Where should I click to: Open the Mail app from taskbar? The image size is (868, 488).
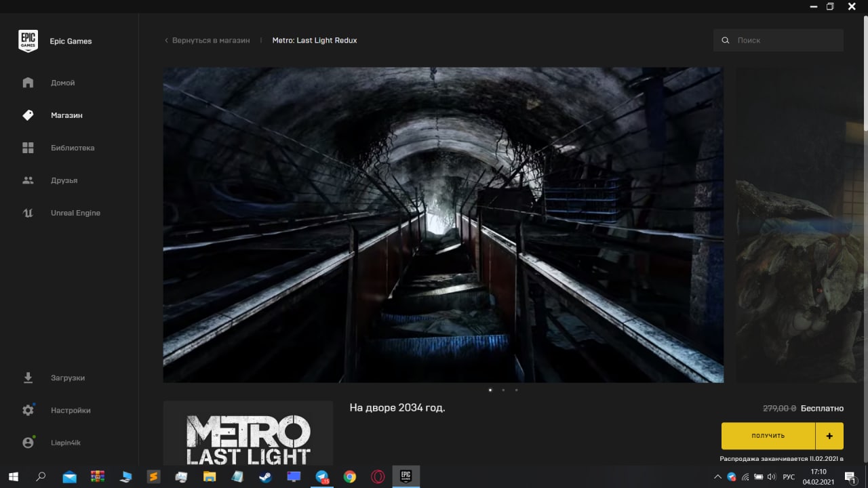coord(70,476)
